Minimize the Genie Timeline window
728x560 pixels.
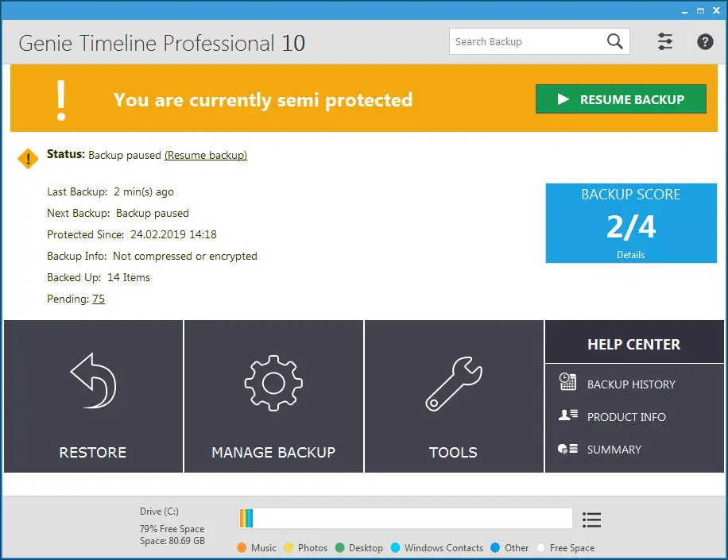684,11
